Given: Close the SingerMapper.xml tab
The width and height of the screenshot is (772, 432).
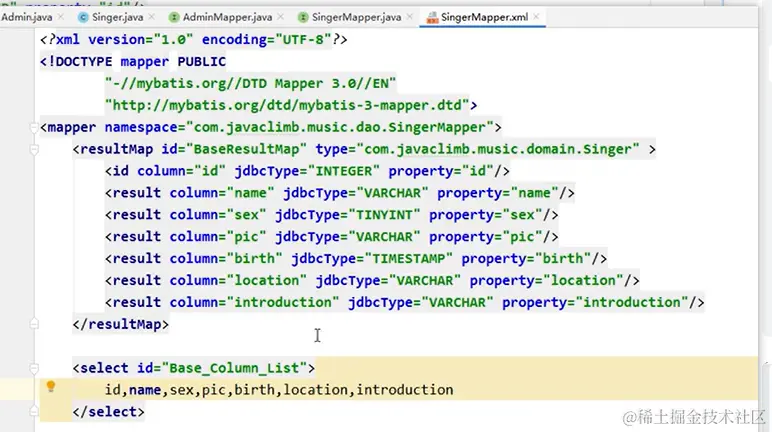Looking at the screenshot, I should pyautogui.click(x=536, y=17).
